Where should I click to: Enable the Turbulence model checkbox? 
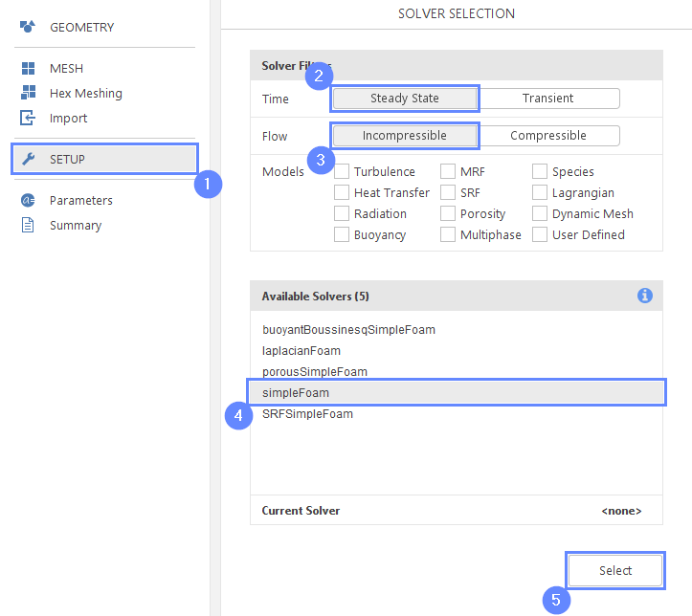[x=342, y=172]
